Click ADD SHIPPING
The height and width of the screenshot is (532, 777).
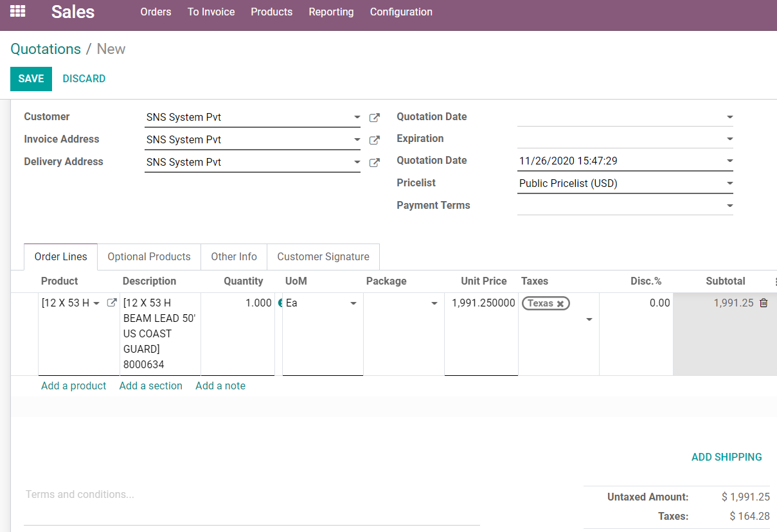(x=726, y=457)
